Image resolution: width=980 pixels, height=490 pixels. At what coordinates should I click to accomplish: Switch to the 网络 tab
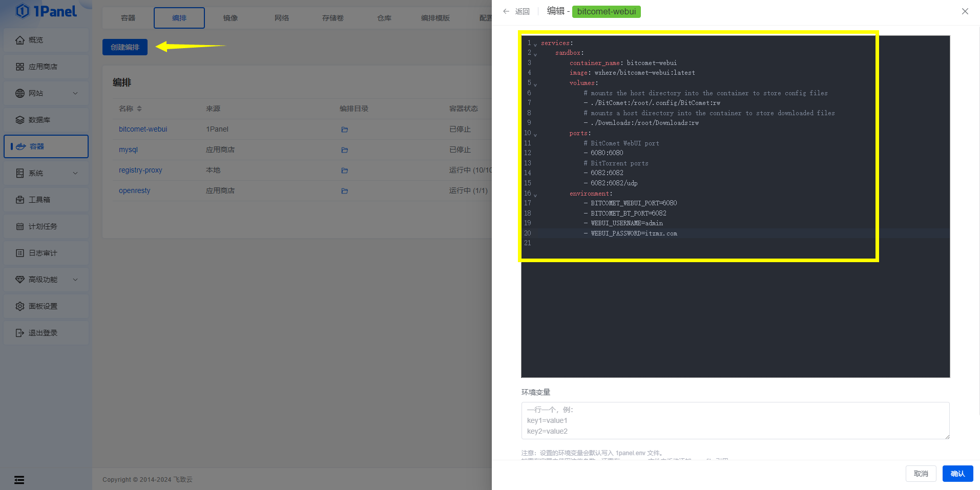[x=282, y=18]
